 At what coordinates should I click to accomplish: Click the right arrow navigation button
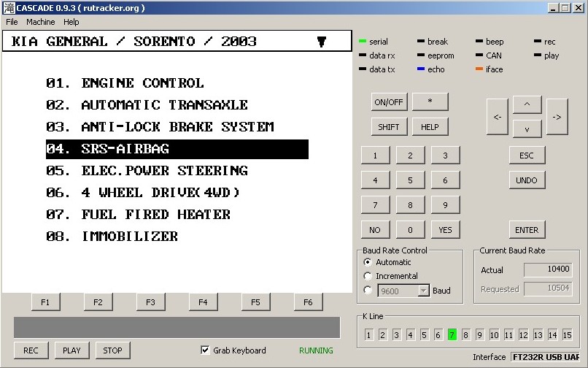point(557,117)
